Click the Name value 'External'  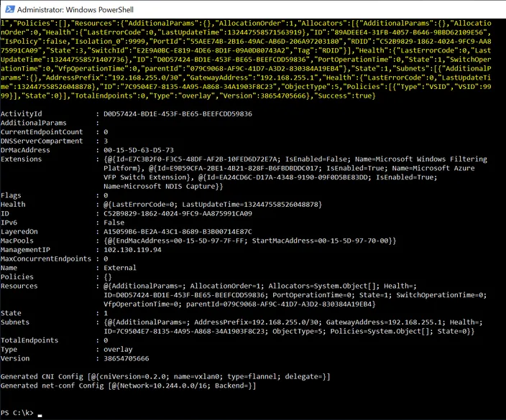[x=120, y=268]
